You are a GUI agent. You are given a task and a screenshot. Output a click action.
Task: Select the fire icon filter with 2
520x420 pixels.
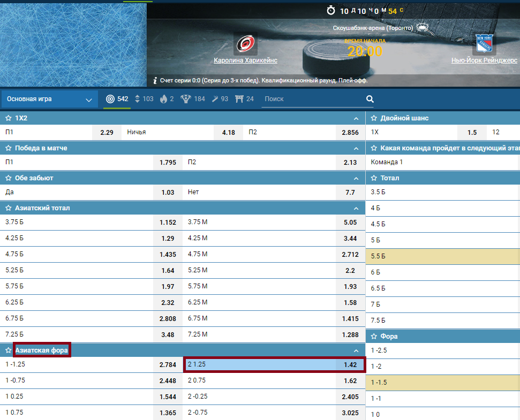coord(164,99)
